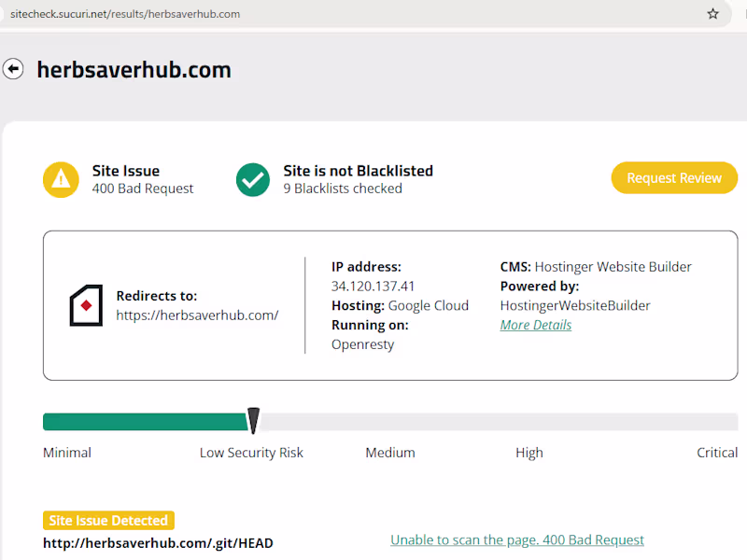Screen dimensions: 747x560
Task: Click the back arrow beside herbsaverhub.com
Action: point(13,69)
